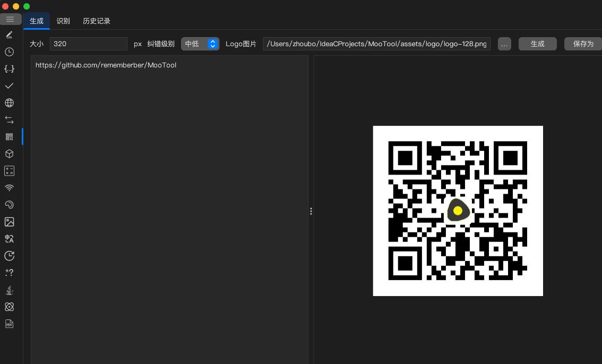Image resolution: width=602 pixels, height=364 pixels.
Task: Open the Java coffee cup tool
Action: pos(9,290)
